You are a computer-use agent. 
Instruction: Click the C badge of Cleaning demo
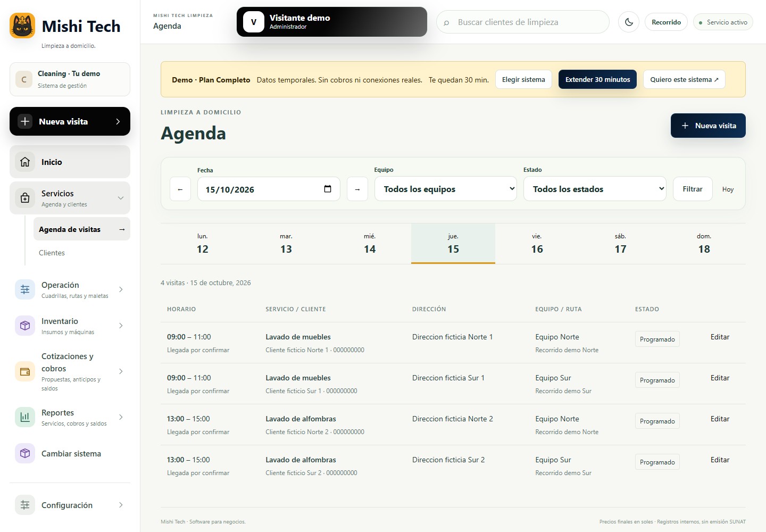(x=24, y=79)
